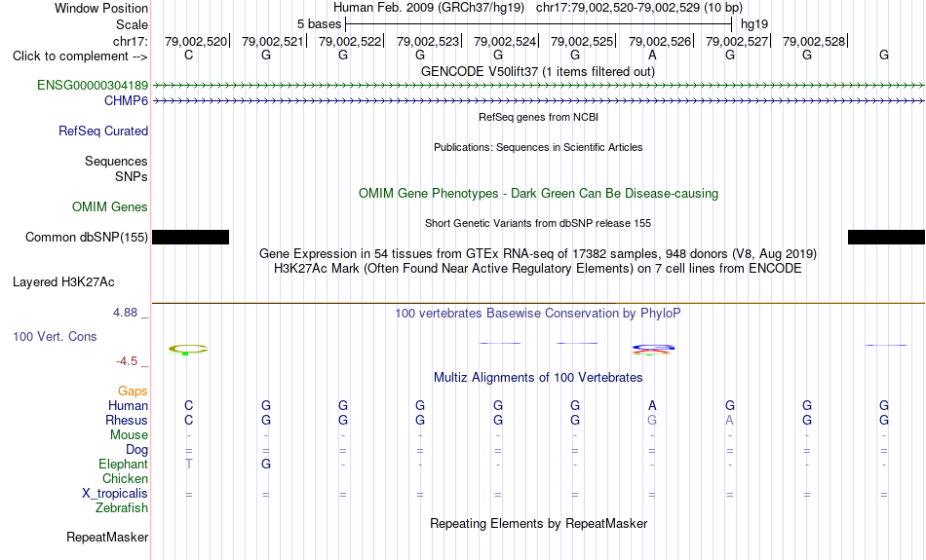Image resolution: width=926 pixels, height=560 pixels.
Task: Click the SNPs track label
Action: point(132,176)
